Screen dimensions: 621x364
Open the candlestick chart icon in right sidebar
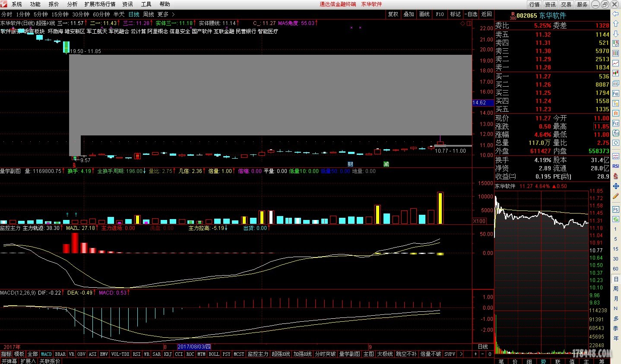point(616,73)
